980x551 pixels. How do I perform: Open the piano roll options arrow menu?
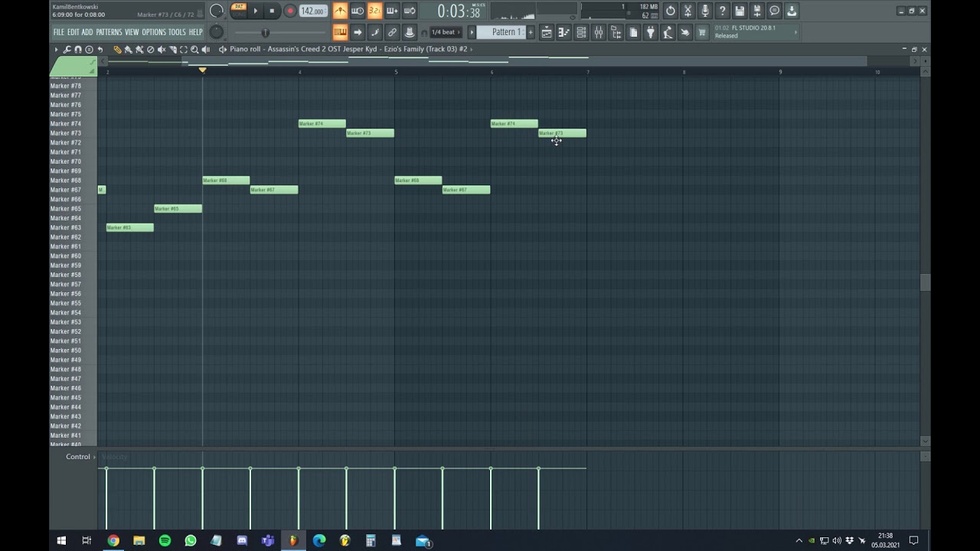56,49
